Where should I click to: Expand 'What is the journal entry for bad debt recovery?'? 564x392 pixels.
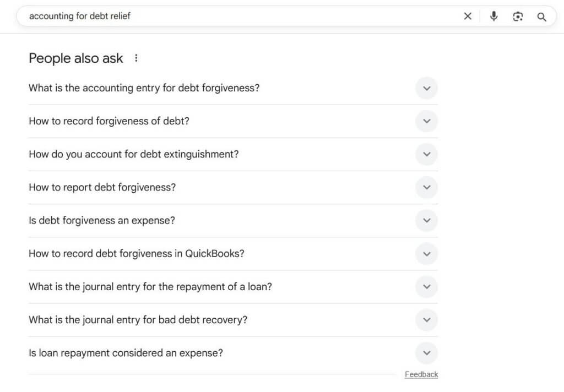pyautogui.click(x=426, y=320)
